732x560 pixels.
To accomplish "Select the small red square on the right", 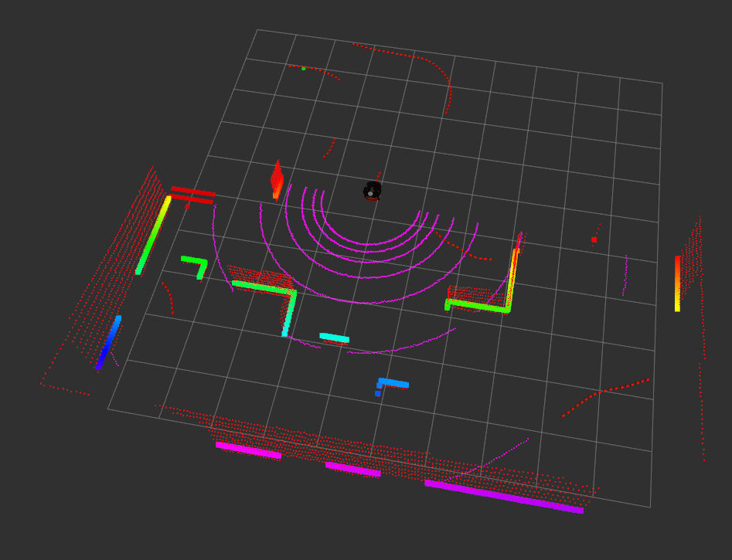I will [x=594, y=239].
